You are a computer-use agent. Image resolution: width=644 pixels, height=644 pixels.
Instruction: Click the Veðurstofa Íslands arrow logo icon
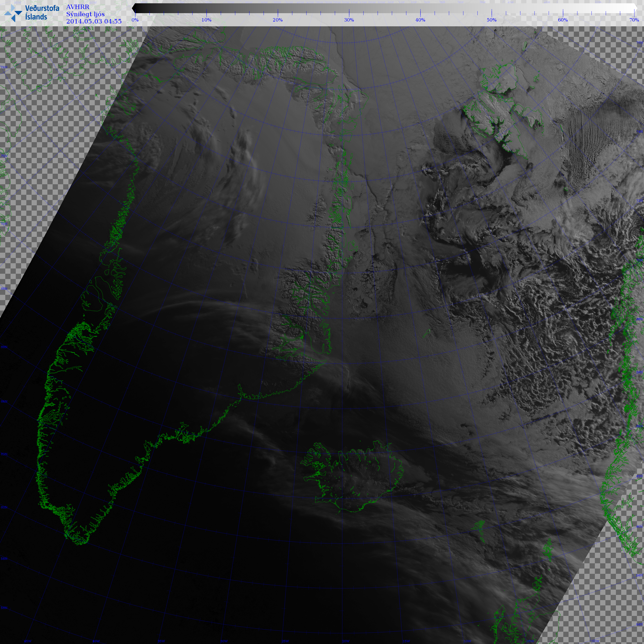[13, 13]
